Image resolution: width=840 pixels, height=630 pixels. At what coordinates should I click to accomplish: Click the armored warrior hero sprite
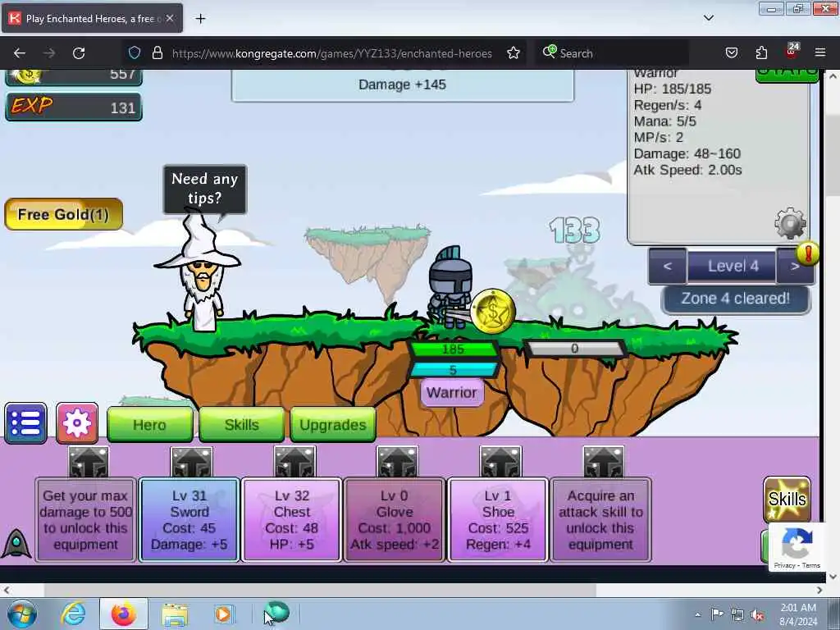(x=450, y=286)
